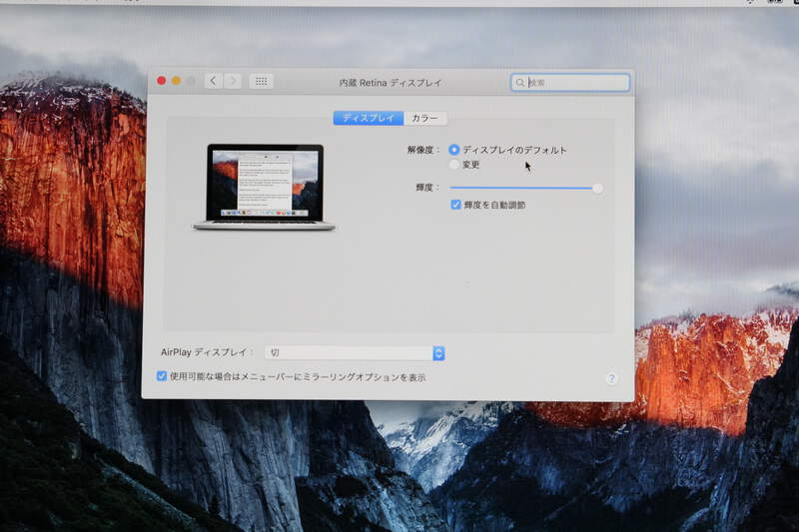Screen dimensions: 799x532
Task: Click the magnifier icon in search field
Action: tap(519, 83)
